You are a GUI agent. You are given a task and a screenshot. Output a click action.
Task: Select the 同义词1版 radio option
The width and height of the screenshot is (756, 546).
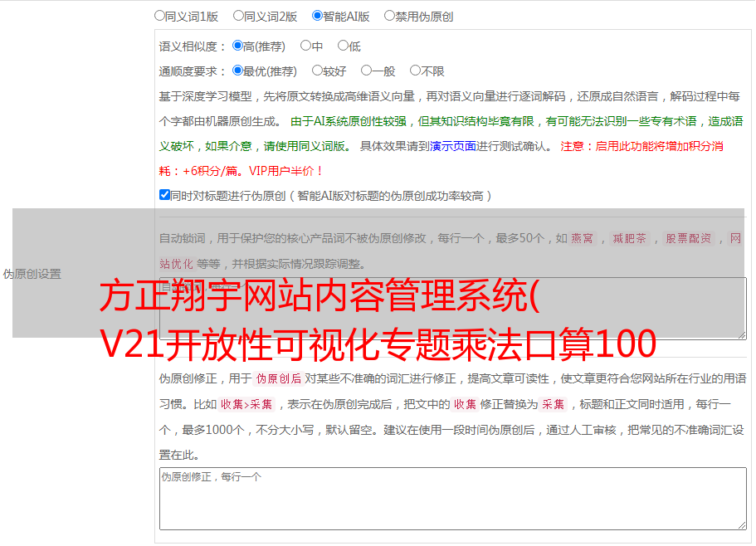pyautogui.click(x=159, y=16)
